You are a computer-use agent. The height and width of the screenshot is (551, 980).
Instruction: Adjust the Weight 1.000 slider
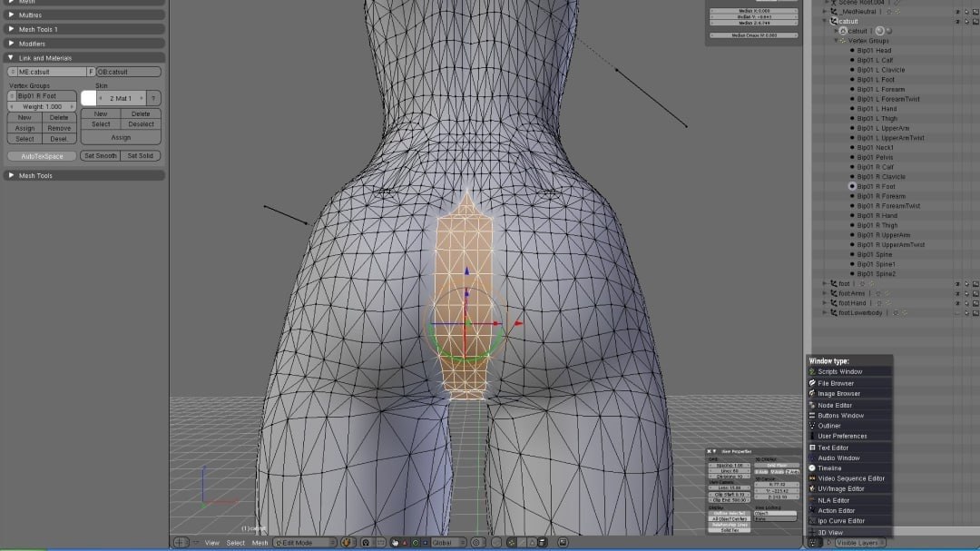tap(42, 107)
